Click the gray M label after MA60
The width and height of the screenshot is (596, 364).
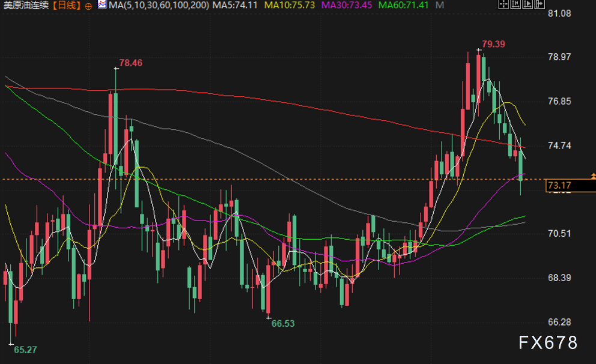point(440,5)
